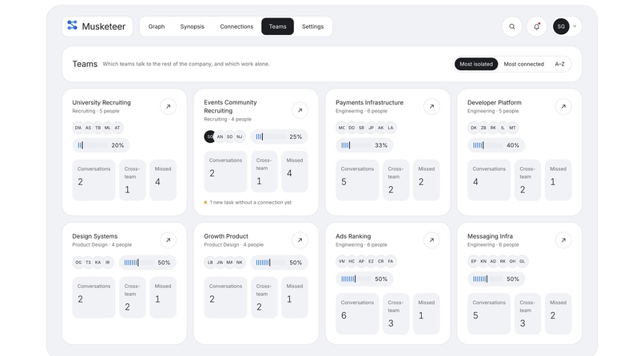
Task: Click the Design Systems card title
Action: [x=95, y=236]
